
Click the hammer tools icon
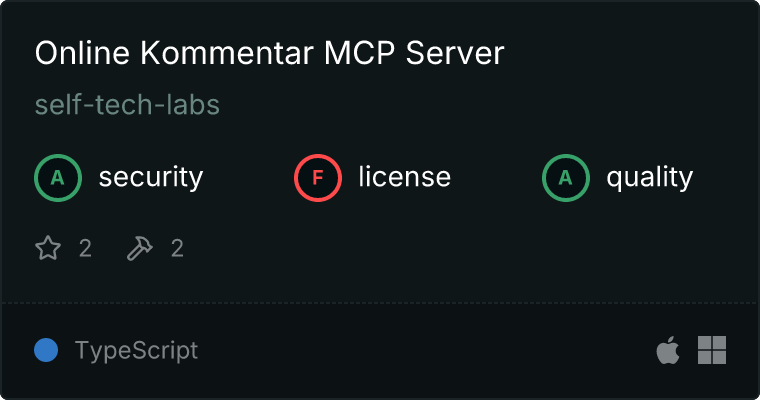(140, 248)
